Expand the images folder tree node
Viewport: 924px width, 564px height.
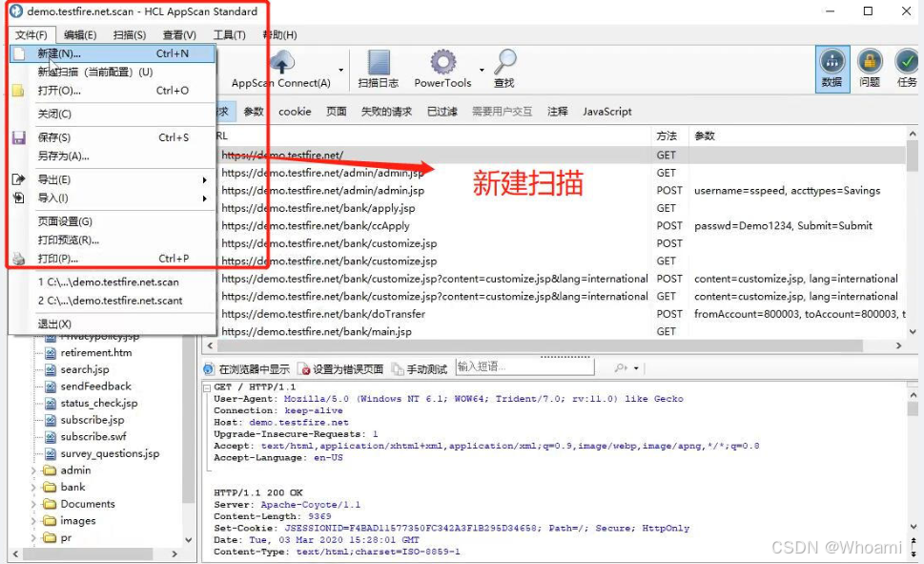(33, 521)
